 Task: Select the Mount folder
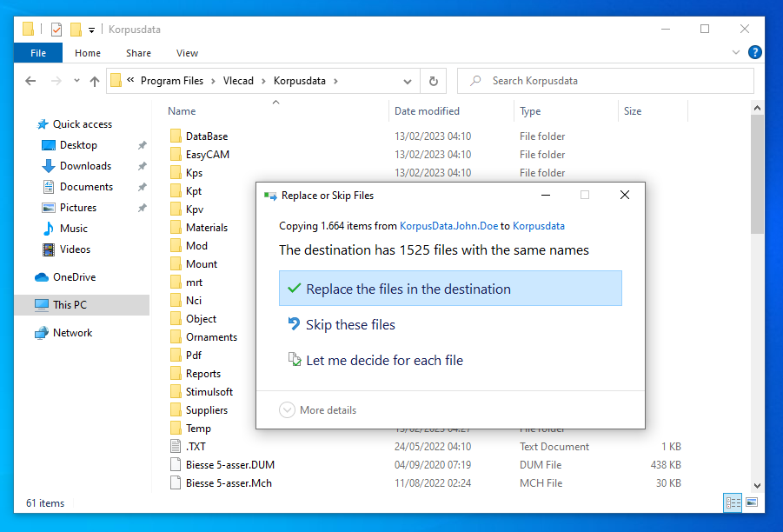tap(202, 263)
